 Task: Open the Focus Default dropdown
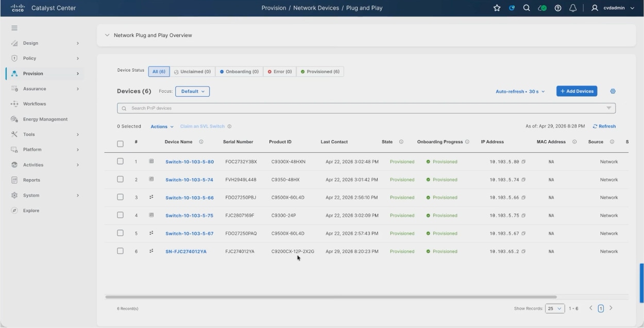[x=192, y=92]
